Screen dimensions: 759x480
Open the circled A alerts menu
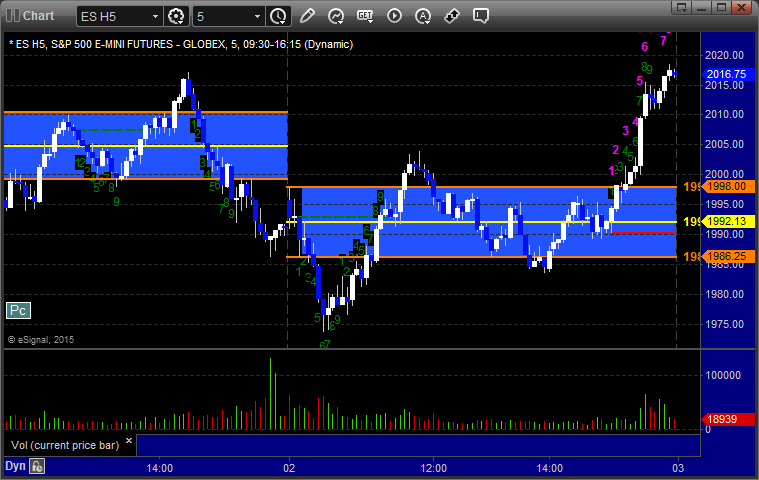point(423,16)
